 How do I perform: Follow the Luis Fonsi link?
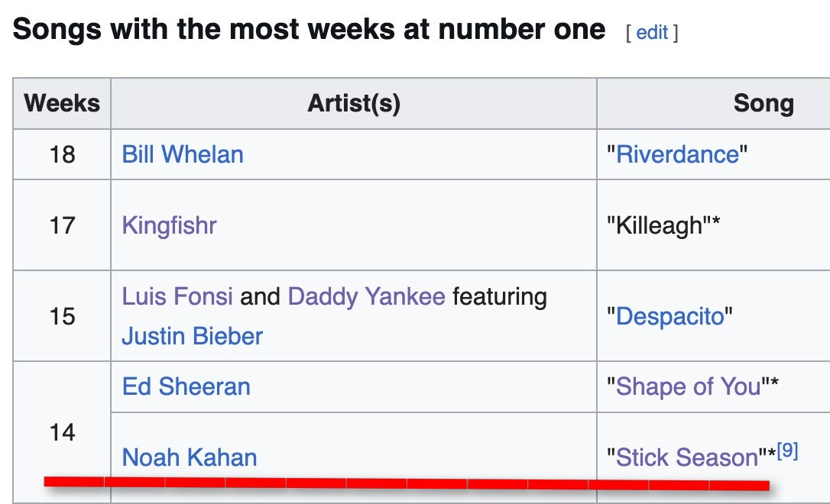[177, 296]
